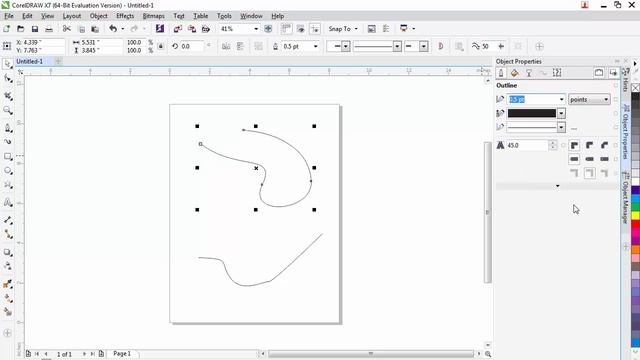Viewport: 640px width, 360px height.
Task: Expand more outline options arrow
Action: point(558,186)
